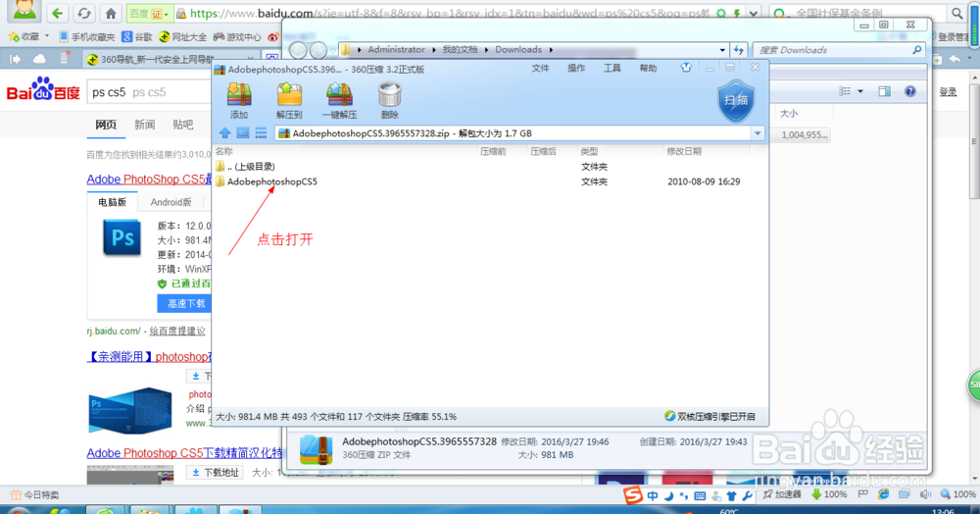The width and height of the screenshot is (980, 514).
Task: Select the 新闻 tab on Baidu
Action: [144, 125]
